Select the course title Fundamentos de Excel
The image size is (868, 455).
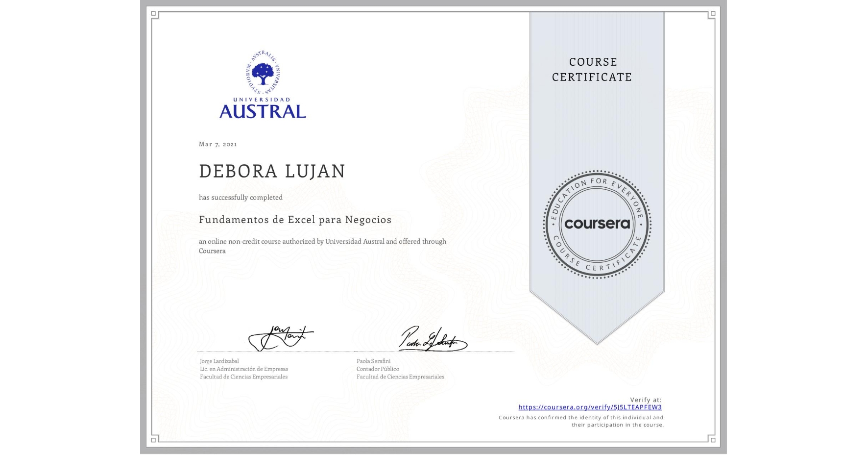[x=294, y=220]
